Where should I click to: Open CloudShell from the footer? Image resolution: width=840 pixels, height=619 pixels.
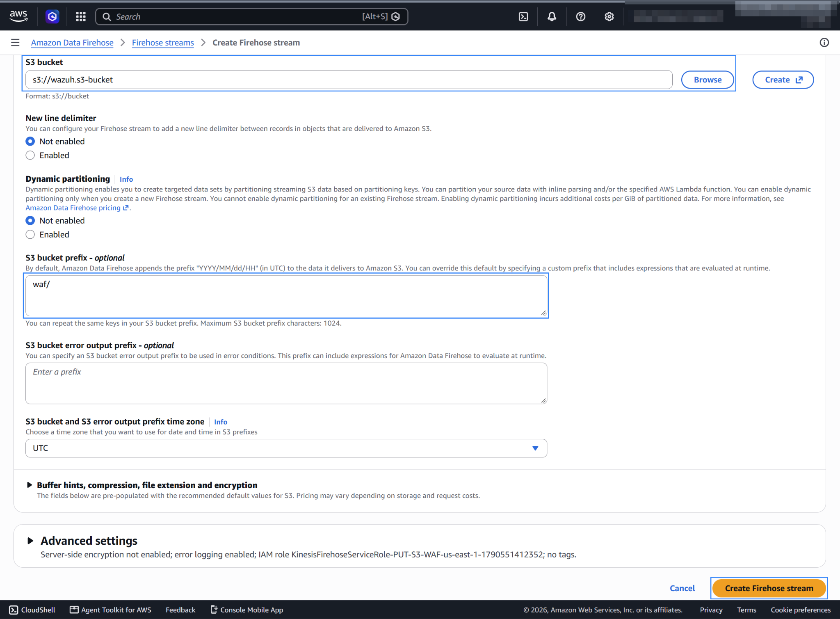tap(32, 610)
